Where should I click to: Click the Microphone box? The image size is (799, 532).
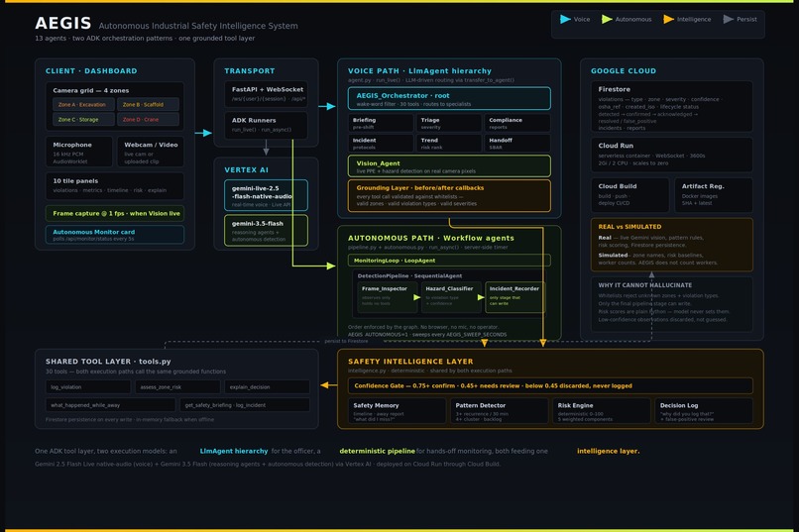pos(79,152)
